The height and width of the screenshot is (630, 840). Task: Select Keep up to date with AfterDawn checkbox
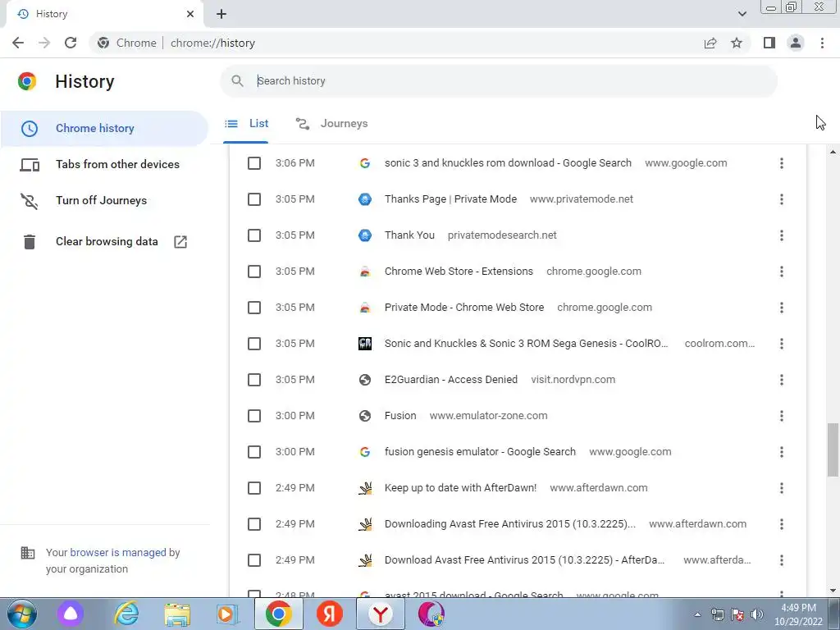click(x=254, y=488)
